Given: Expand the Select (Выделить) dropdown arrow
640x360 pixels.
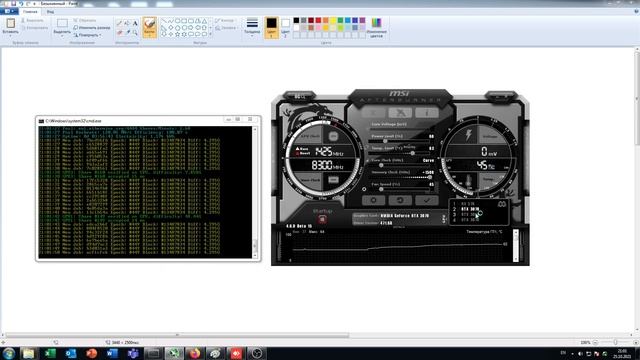Looking at the screenshot, I should point(62,36).
